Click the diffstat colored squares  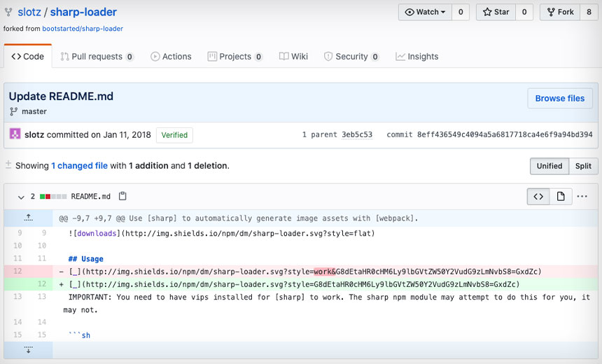[53, 197]
